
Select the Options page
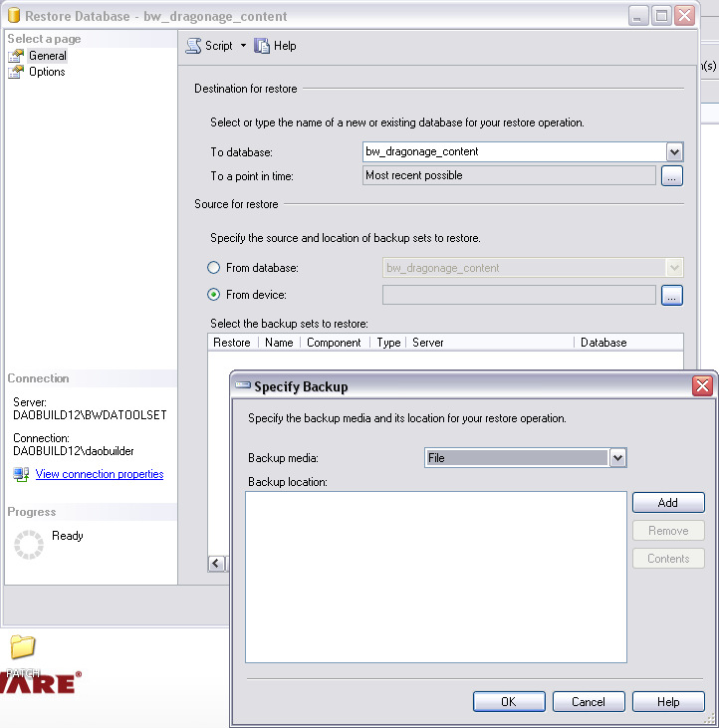47,72
